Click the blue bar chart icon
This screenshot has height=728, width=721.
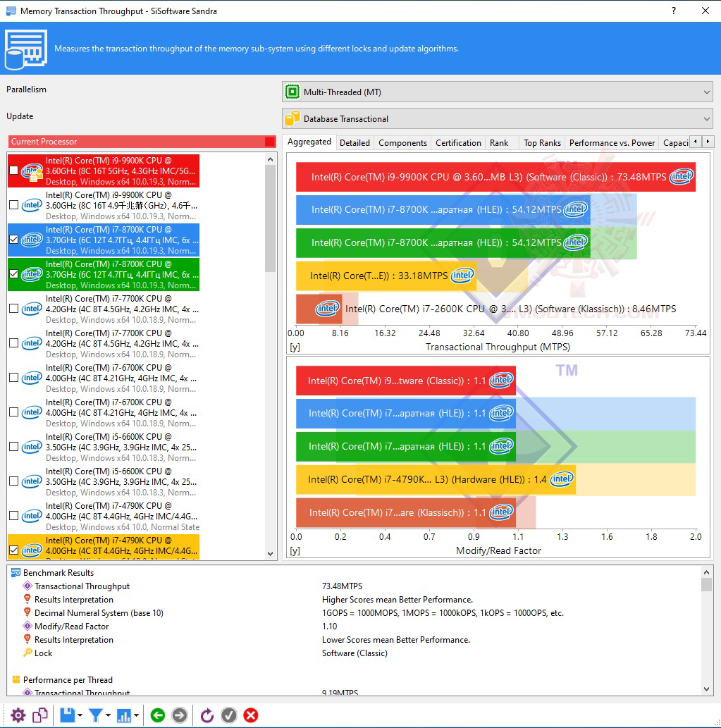coord(123,715)
